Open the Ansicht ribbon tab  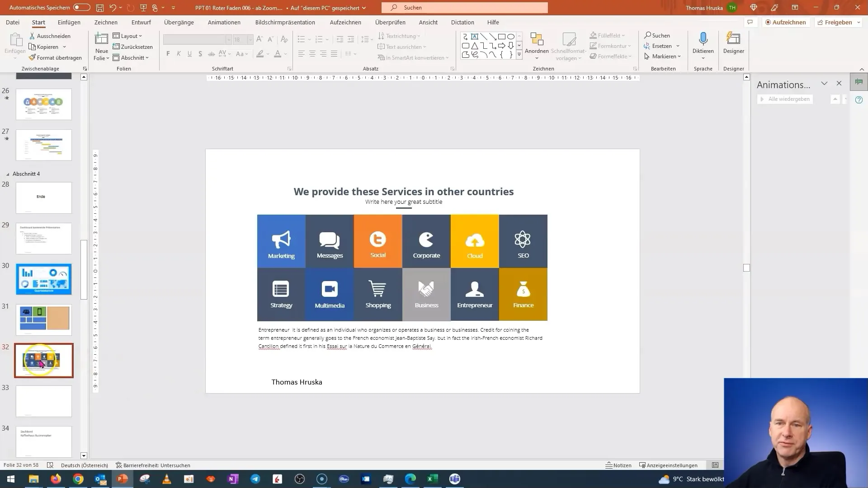tap(429, 22)
